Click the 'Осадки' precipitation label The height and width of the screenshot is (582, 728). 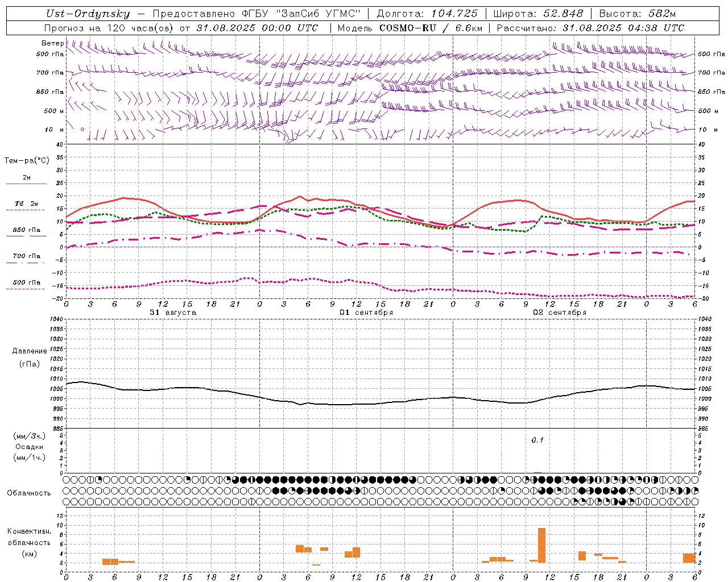click(x=30, y=447)
